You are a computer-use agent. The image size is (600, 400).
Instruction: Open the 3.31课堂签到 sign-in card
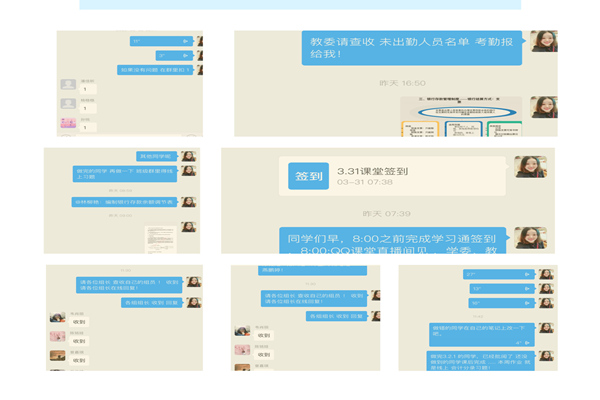[x=398, y=176]
